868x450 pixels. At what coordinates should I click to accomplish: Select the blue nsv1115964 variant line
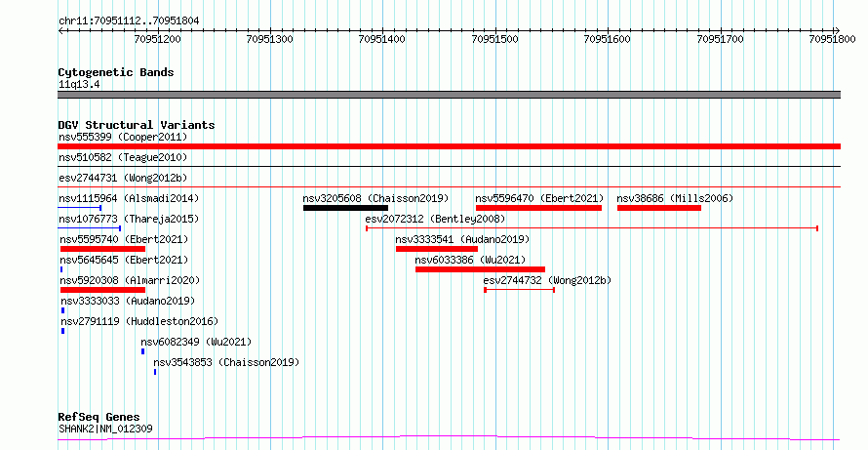tap(80, 208)
